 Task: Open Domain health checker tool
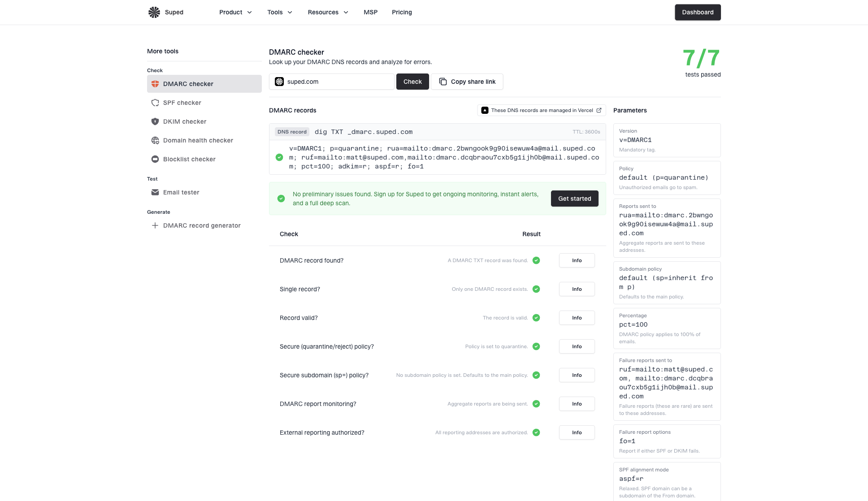pos(204,140)
